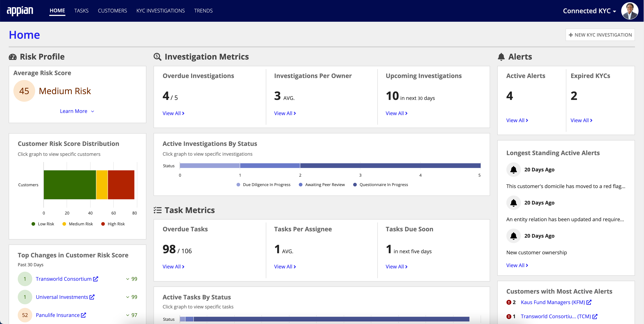Open the KYC Investigations tab
The width and height of the screenshot is (644, 324).
[x=160, y=11]
